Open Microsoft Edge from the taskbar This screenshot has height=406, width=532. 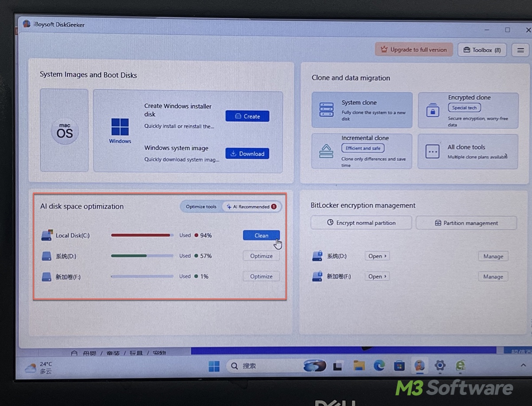tap(379, 366)
